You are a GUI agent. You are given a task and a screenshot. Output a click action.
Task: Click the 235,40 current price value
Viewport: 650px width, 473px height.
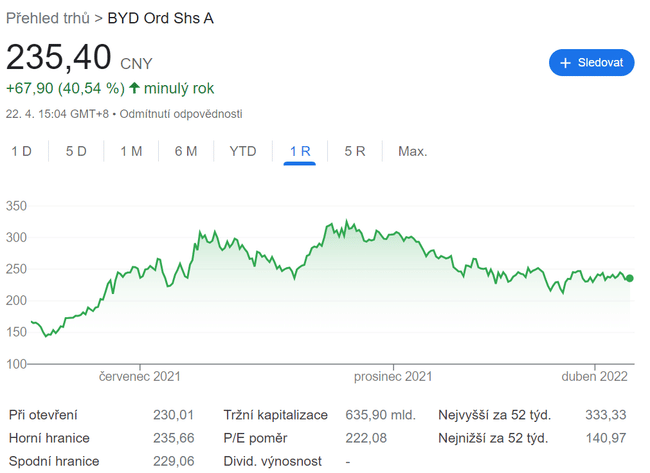click(59, 58)
